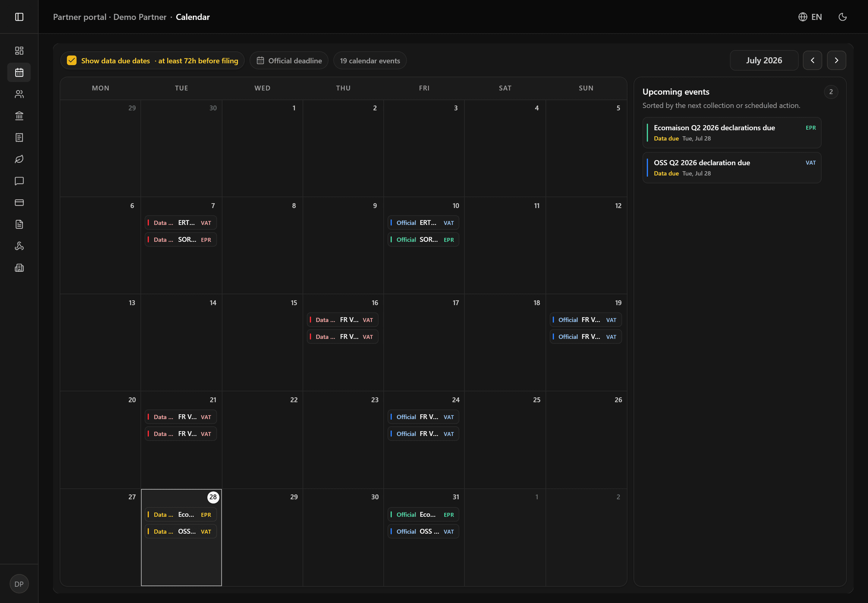Open the bank building icon in sidebar
The height and width of the screenshot is (603, 868).
[x=19, y=115]
